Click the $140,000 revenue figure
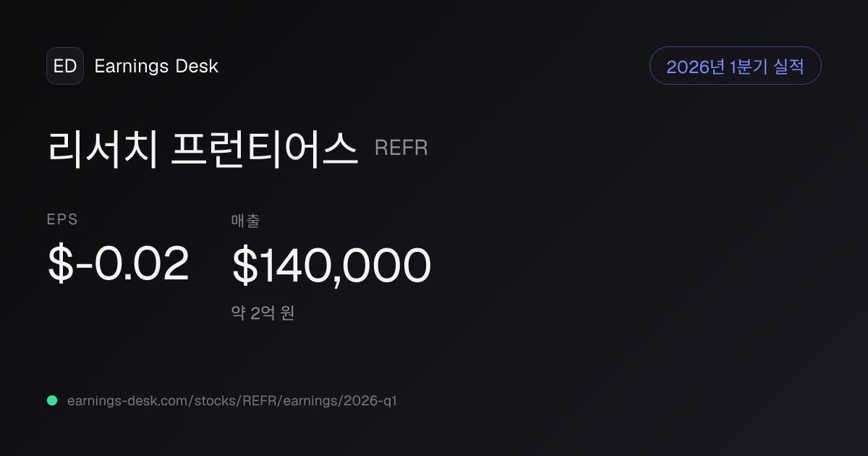This screenshot has width=868, height=456. (331, 264)
